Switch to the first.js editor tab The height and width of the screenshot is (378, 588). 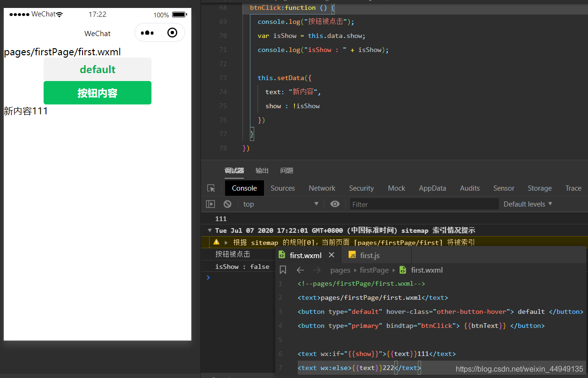369,255
